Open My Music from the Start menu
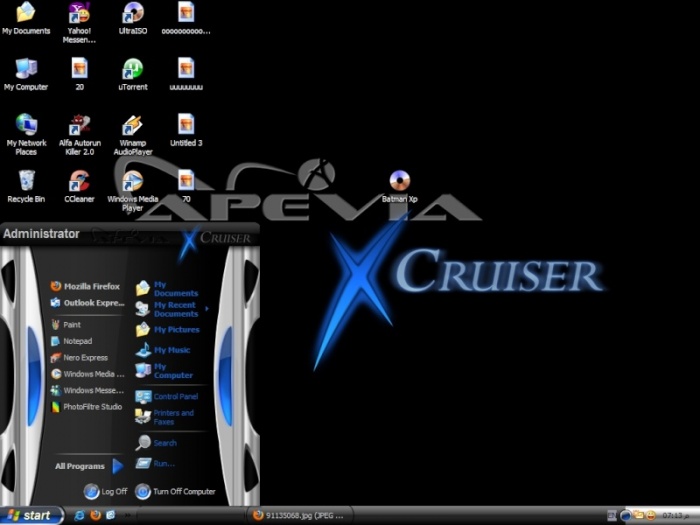 pyautogui.click(x=163, y=350)
